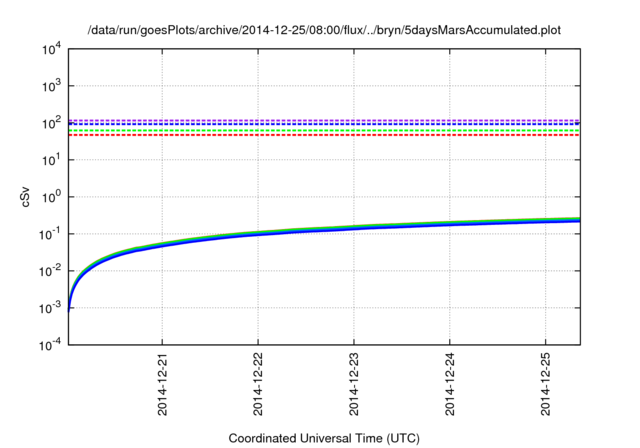Screen dimensions: 640x448
Task: Click the 10^2 y-axis tick label
Action: 51,123
